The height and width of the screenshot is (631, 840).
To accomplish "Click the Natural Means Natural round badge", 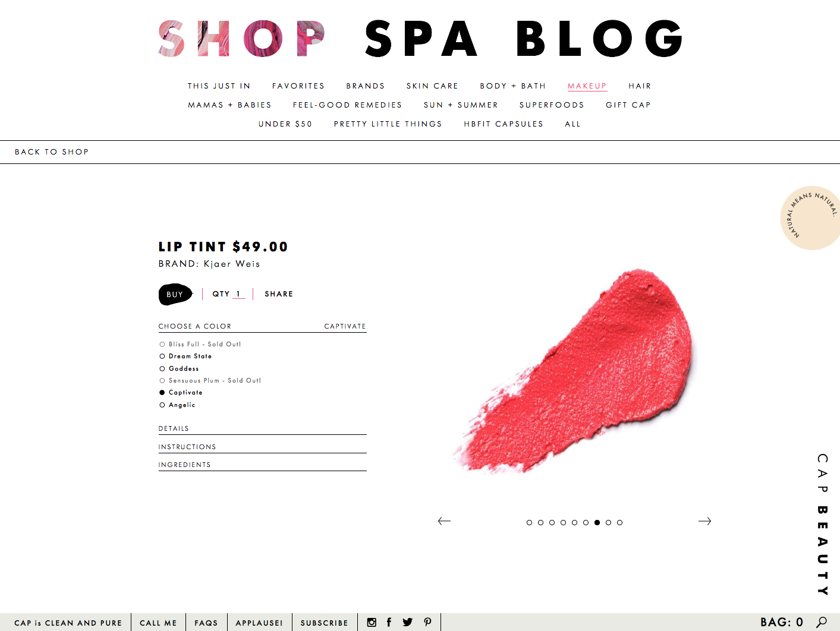I will [x=811, y=218].
